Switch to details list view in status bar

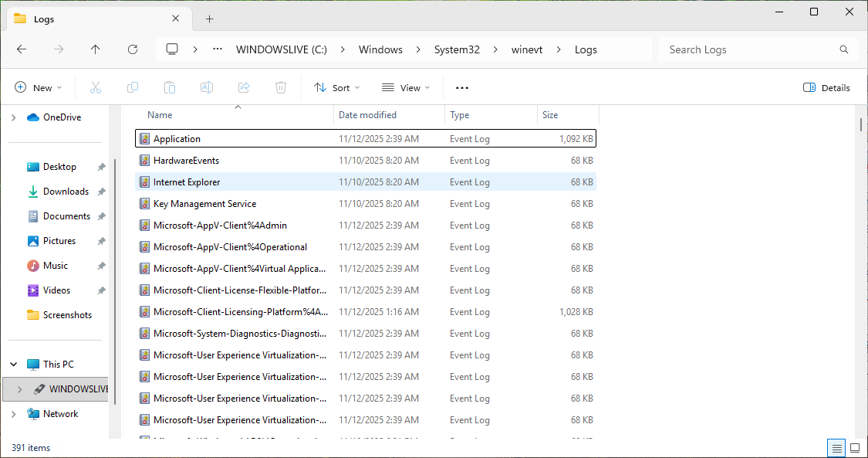tap(836, 448)
